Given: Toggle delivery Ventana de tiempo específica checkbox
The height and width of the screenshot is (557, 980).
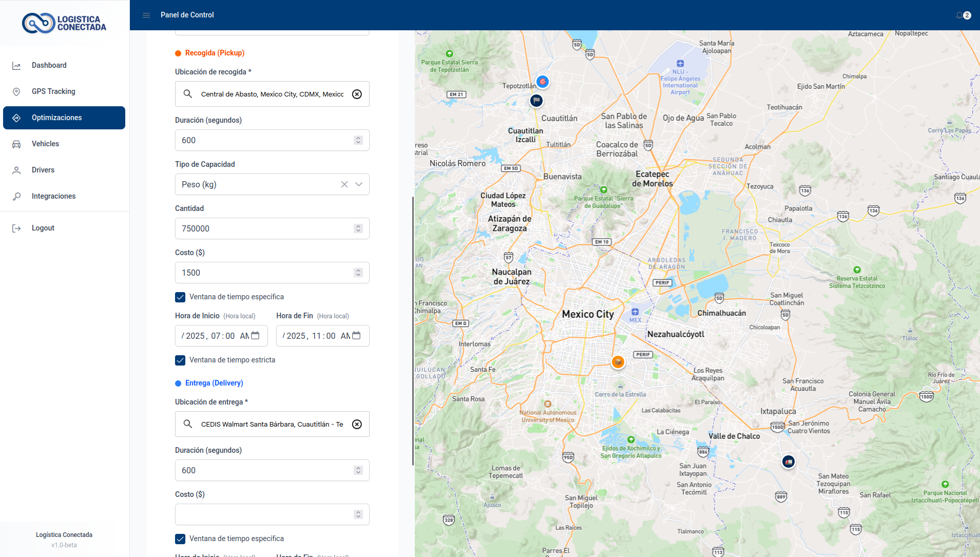Looking at the screenshot, I should pyautogui.click(x=180, y=539).
